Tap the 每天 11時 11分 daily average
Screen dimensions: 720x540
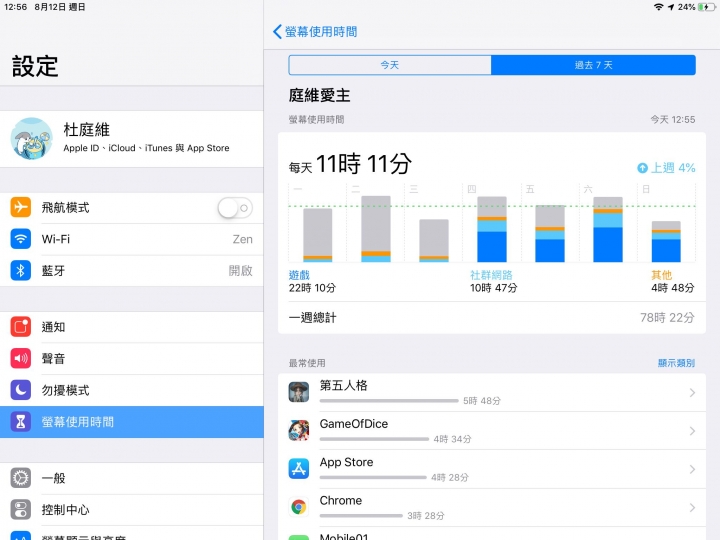pyautogui.click(x=350, y=164)
